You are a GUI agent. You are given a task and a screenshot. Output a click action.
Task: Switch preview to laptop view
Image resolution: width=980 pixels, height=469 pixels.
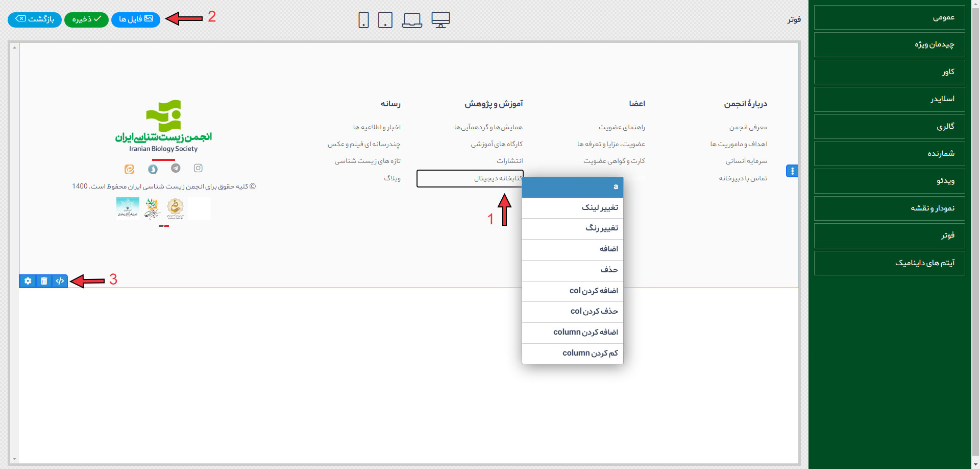[412, 20]
